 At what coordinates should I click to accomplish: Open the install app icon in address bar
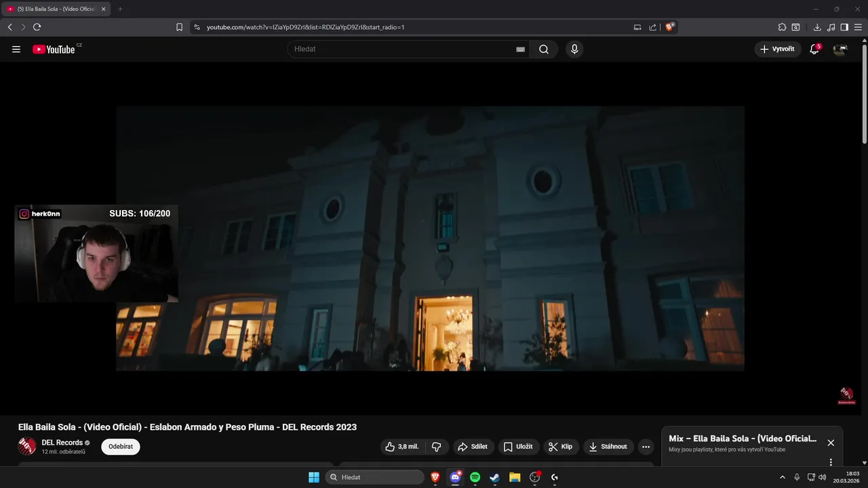pyautogui.click(x=637, y=27)
